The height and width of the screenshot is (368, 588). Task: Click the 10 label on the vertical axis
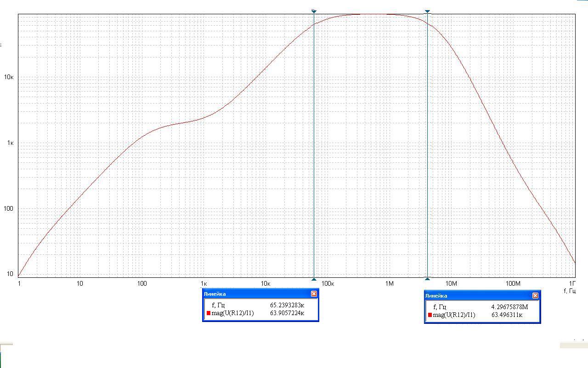tap(10, 274)
